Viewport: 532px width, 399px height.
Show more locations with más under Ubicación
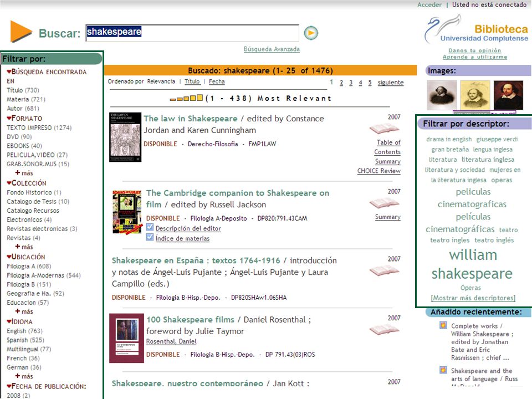[x=24, y=311]
